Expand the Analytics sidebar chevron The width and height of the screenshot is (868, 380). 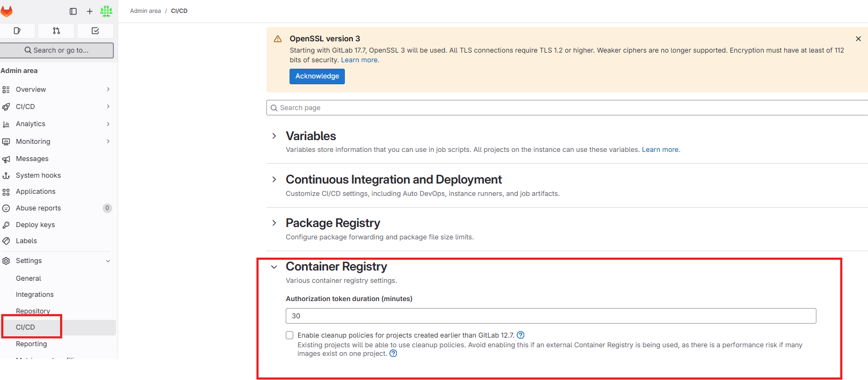point(108,124)
